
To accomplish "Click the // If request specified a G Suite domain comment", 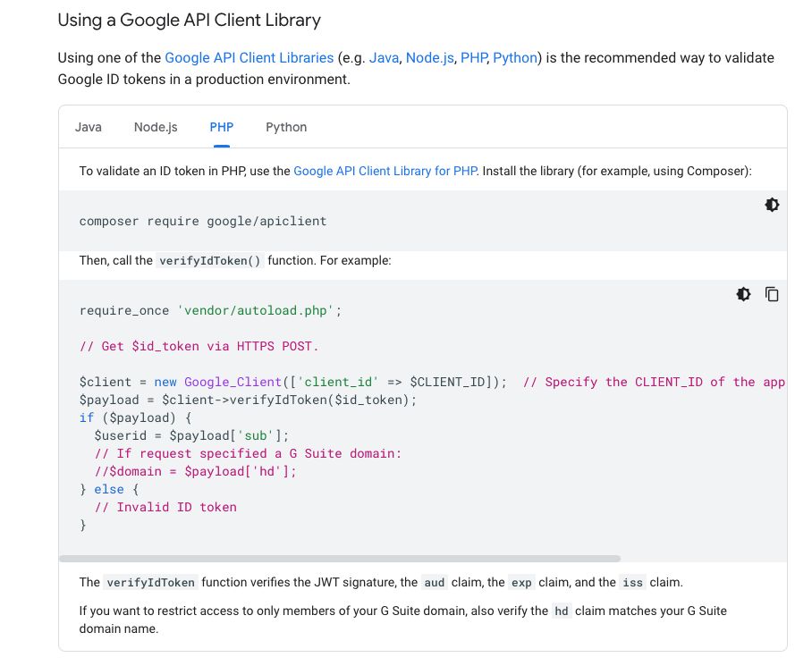I will click(x=248, y=453).
